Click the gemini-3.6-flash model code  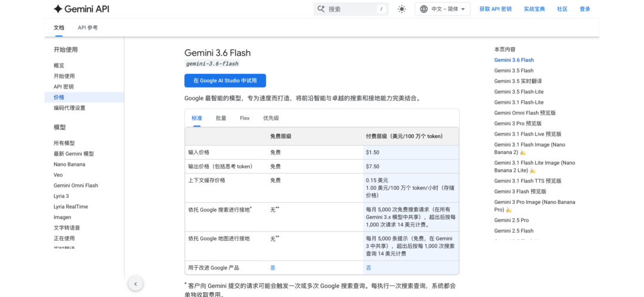pos(212,64)
